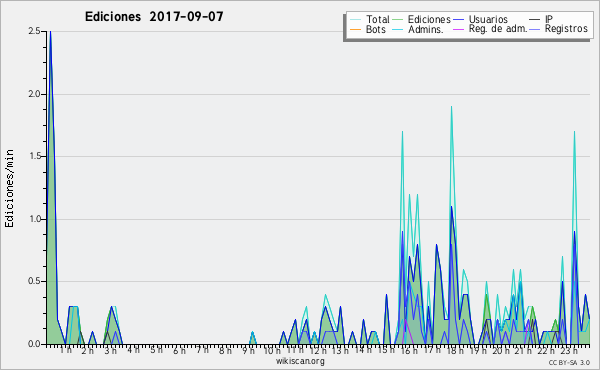
Task: Click the 'wikiscan.org' text below the chart
Action: click(300, 361)
